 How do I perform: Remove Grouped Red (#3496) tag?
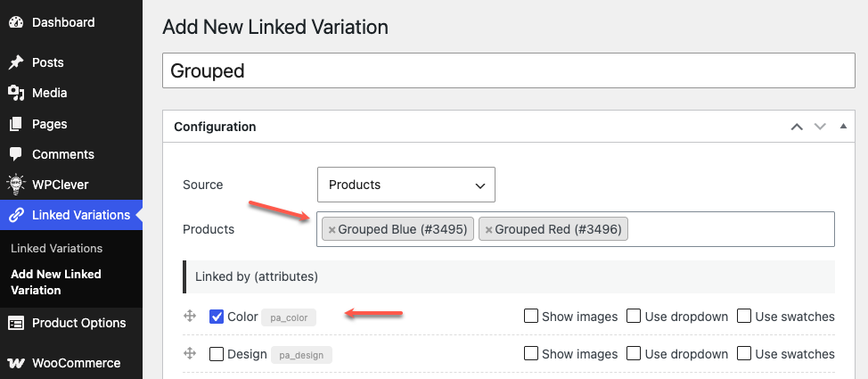(x=488, y=229)
